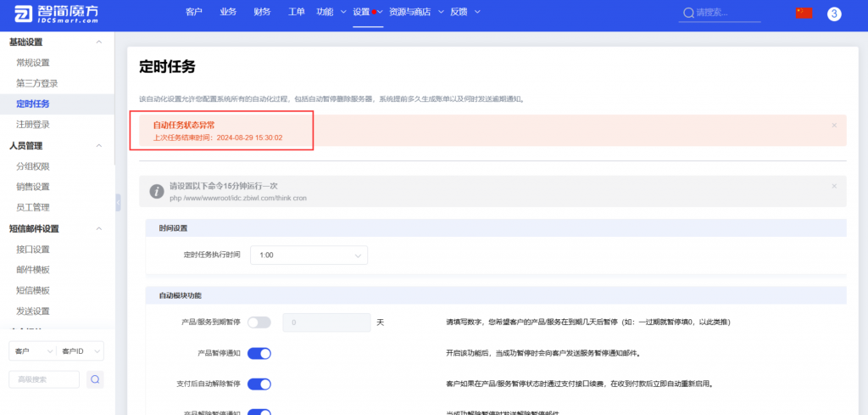This screenshot has height=415, width=868.
Task: Collapse the 基础设置 sidebar section
Action: [99, 42]
